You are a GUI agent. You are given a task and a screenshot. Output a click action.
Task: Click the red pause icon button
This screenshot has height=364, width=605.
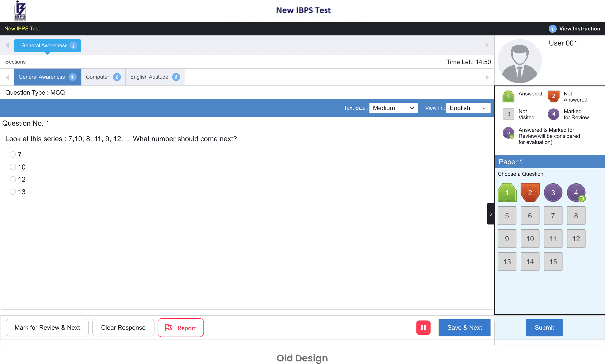tap(423, 327)
